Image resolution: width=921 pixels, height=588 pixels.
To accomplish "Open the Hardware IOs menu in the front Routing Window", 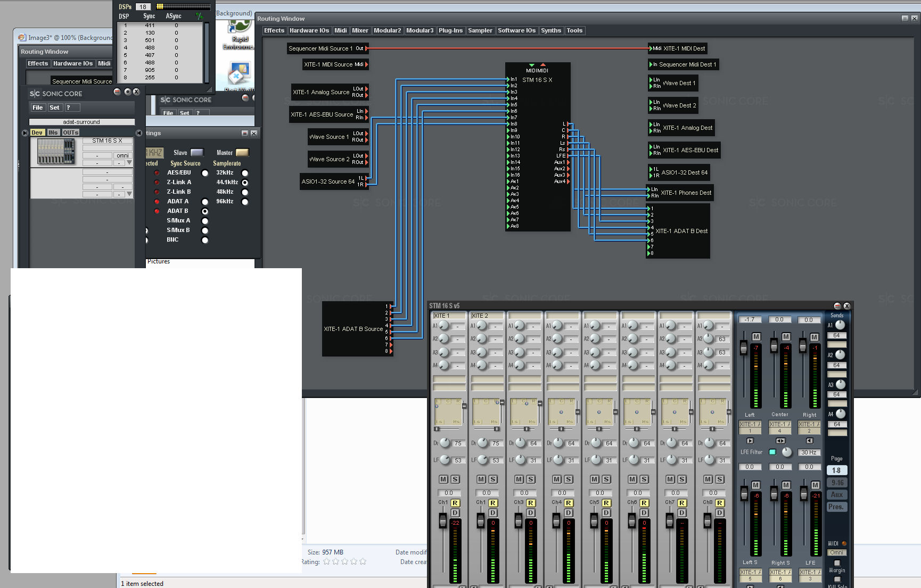I will (309, 30).
